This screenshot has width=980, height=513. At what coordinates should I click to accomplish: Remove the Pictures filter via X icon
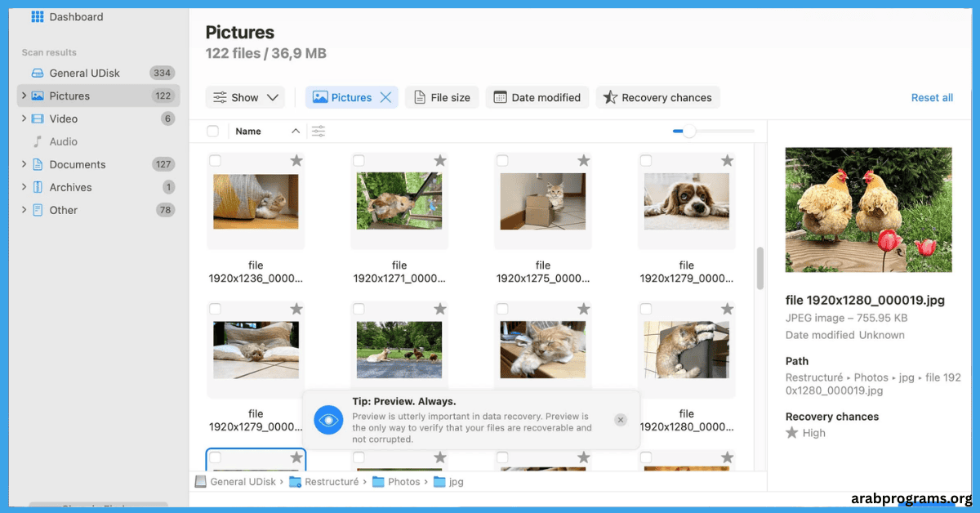[386, 97]
